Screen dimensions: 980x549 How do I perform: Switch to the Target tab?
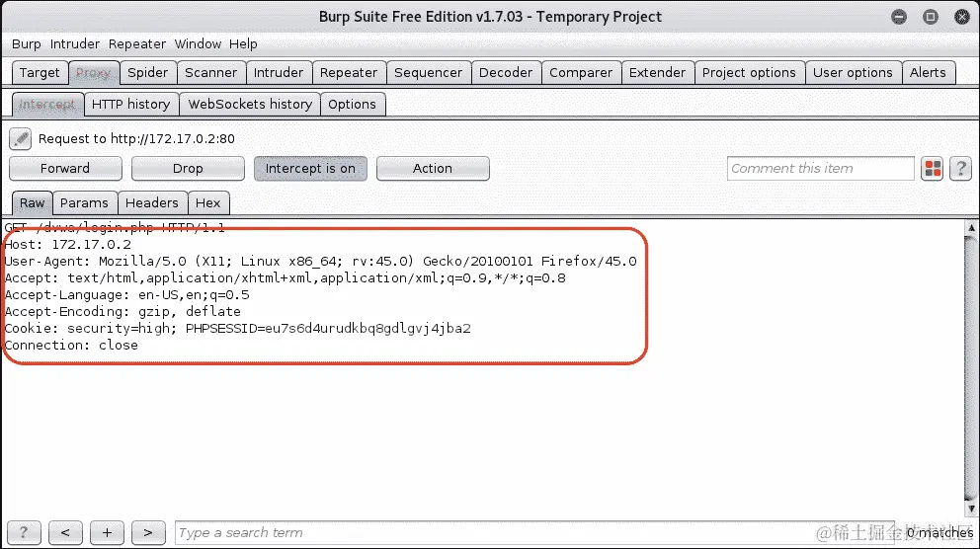click(40, 72)
